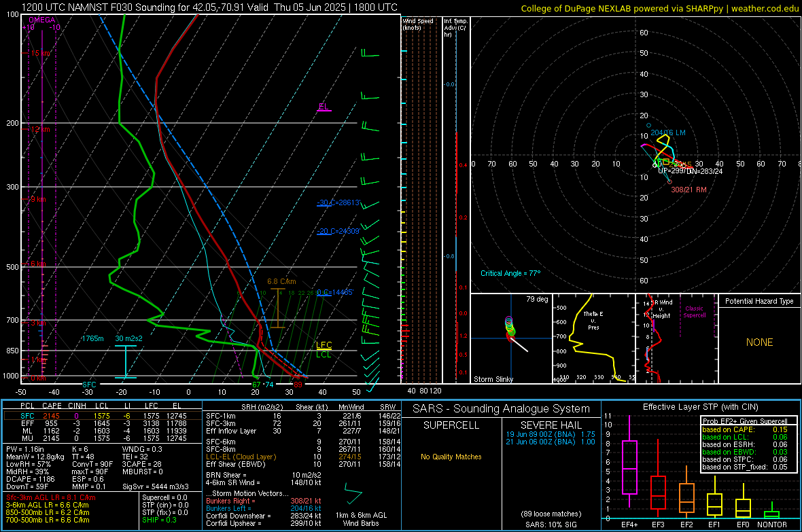The width and height of the screenshot is (802, 532).
Task: Click the 'SFC-1km' shear row label
Action: [221, 416]
